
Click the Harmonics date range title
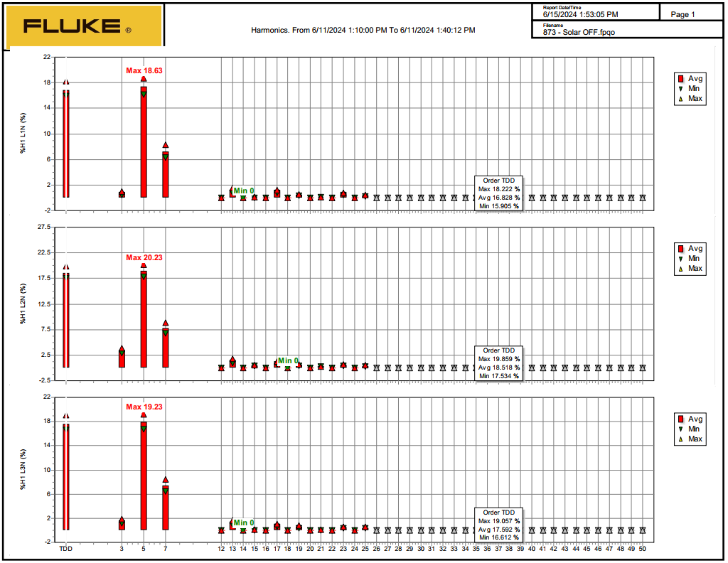[x=363, y=30]
